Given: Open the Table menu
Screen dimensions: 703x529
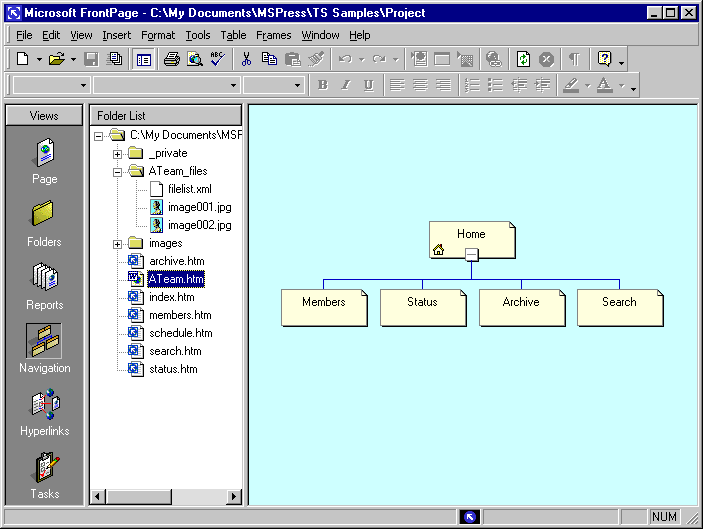Looking at the screenshot, I should [x=233, y=35].
